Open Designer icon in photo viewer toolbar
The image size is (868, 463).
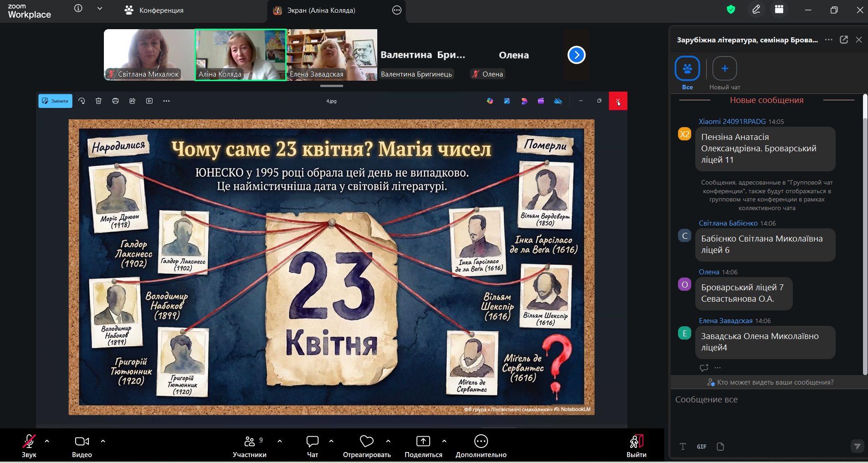pyautogui.click(x=507, y=101)
